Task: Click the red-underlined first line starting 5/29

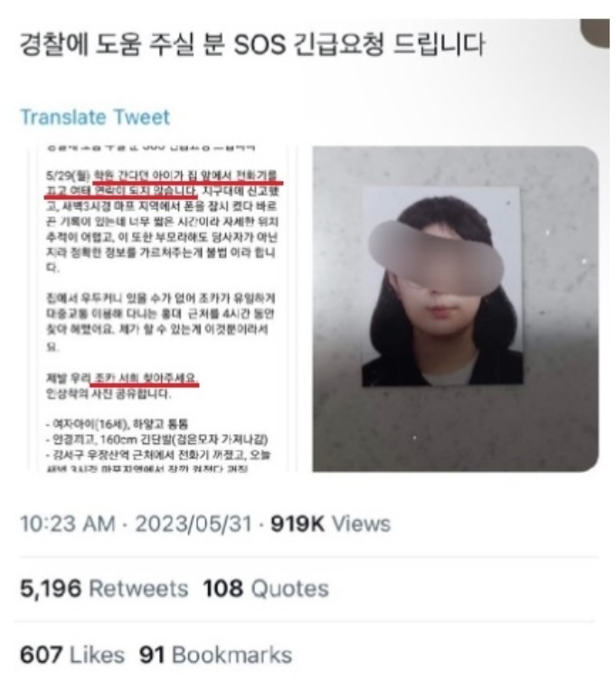Action: (162, 175)
